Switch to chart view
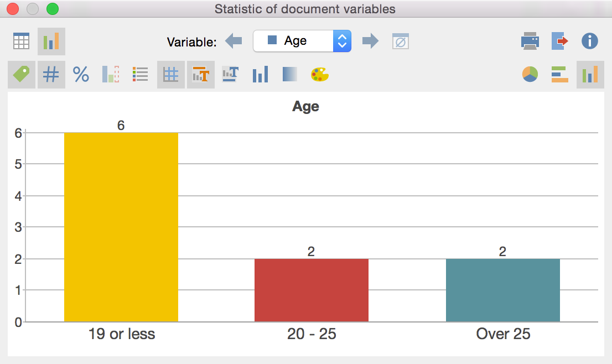This screenshot has width=612, height=364. [51, 41]
